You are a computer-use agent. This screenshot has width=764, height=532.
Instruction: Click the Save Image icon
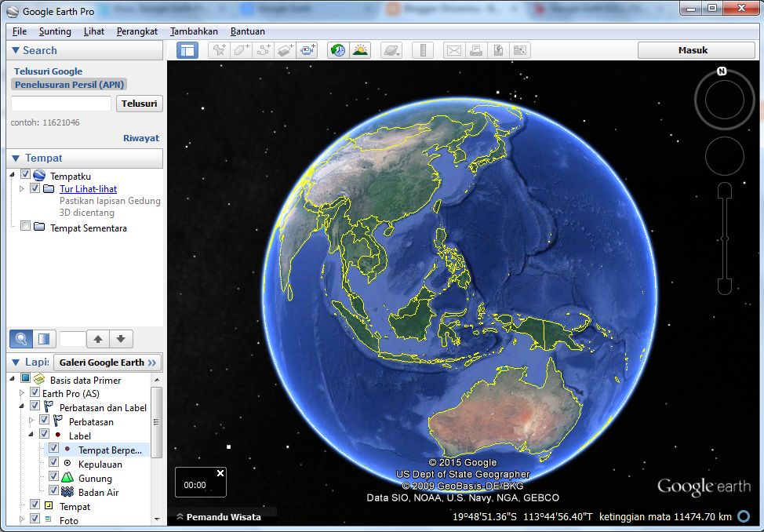498,50
